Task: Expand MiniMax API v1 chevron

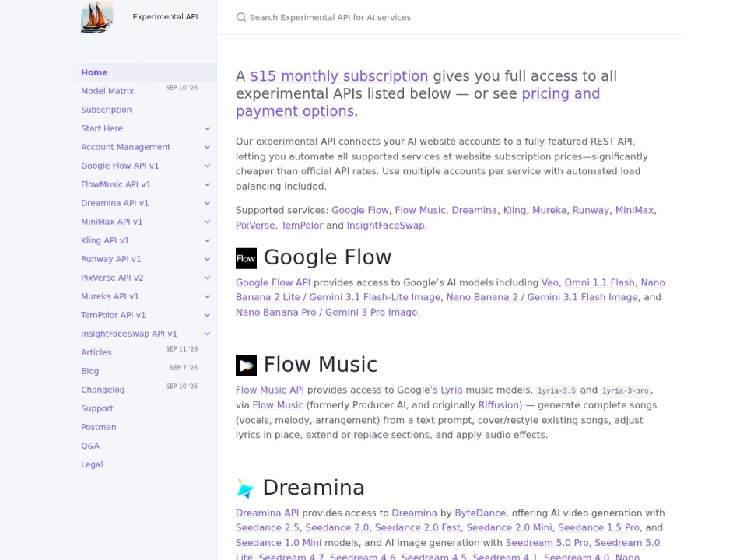Action: point(207,222)
